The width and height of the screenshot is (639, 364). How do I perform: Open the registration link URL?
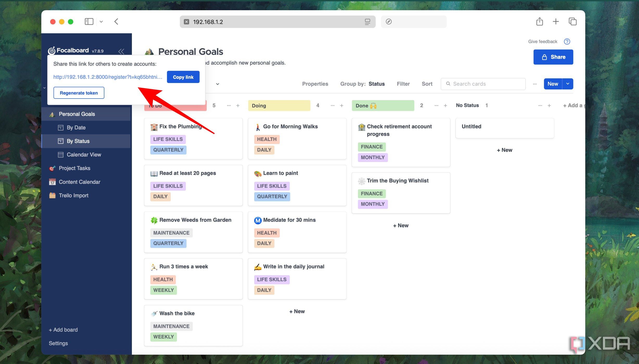[x=108, y=77]
